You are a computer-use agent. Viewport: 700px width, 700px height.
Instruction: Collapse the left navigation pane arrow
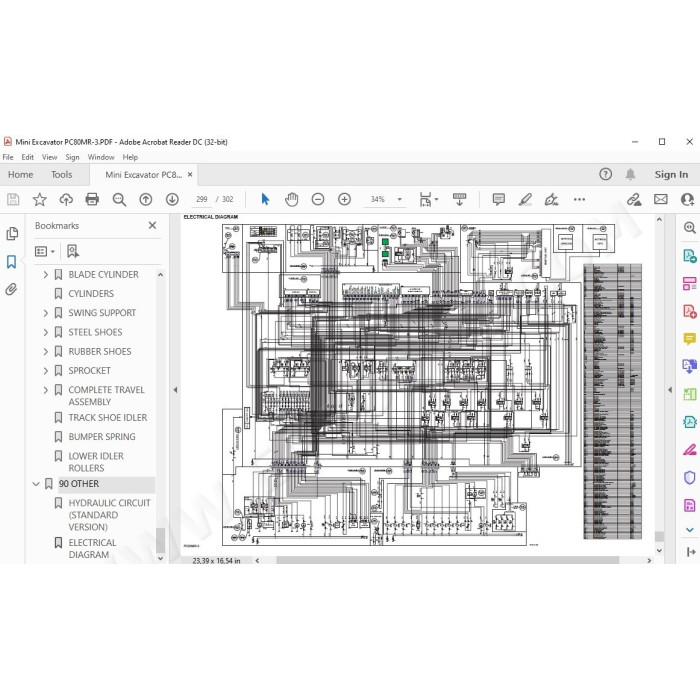(175, 390)
